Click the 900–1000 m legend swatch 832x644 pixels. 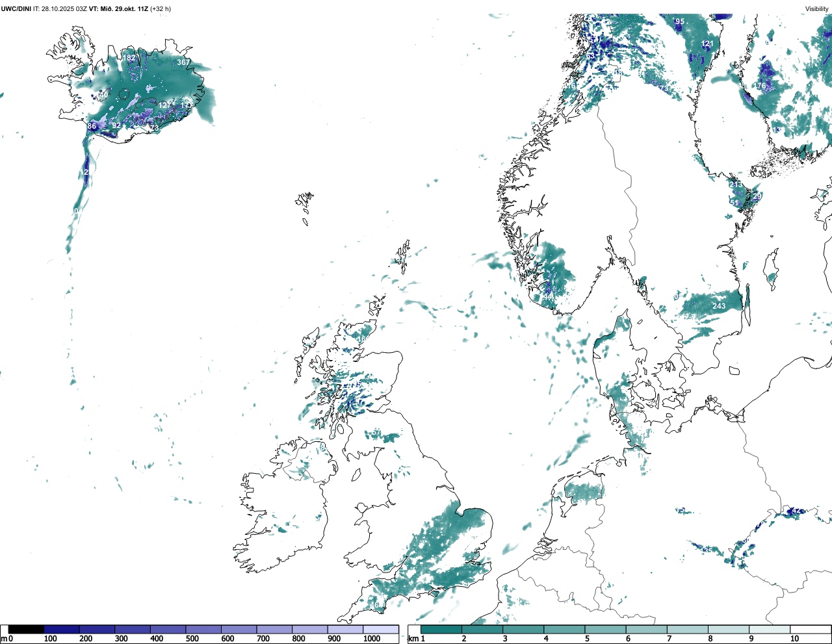click(x=345, y=630)
